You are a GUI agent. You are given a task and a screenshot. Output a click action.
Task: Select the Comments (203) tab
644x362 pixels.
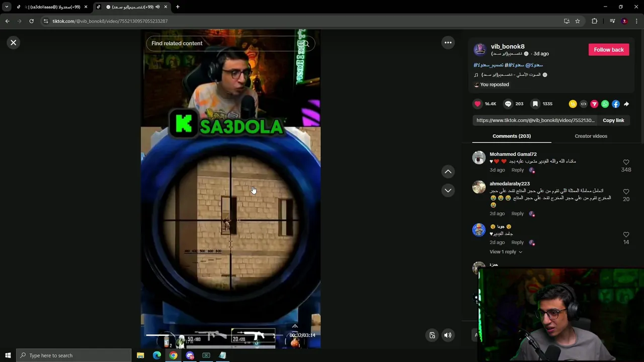click(512, 136)
